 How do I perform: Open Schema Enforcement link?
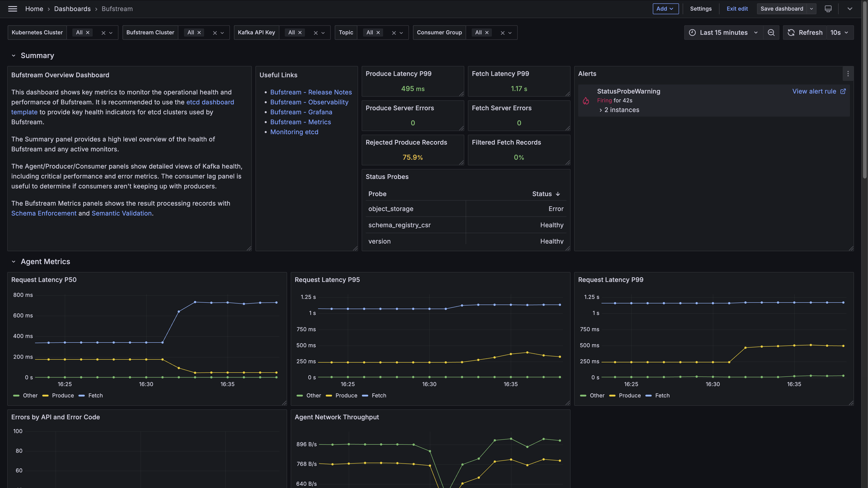[44, 213]
